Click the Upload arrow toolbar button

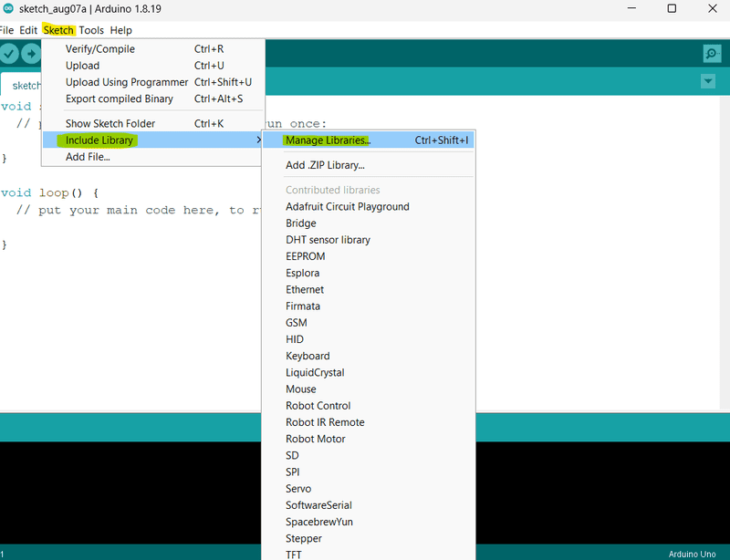[x=31, y=54]
